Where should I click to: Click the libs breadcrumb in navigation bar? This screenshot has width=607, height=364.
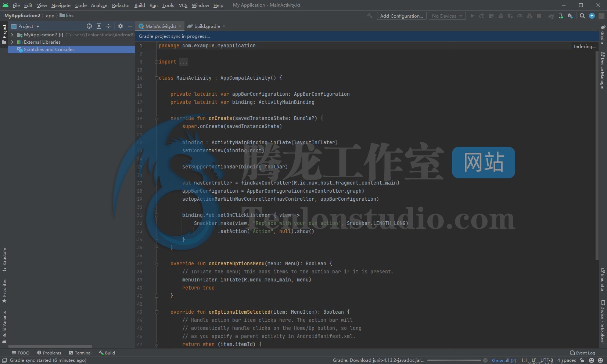click(x=67, y=16)
